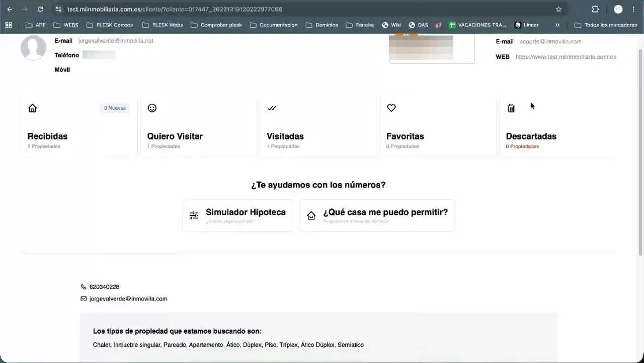Click the house icon on the Recibidas card
Image resolution: width=644 pixels, height=363 pixels.
click(33, 108)
